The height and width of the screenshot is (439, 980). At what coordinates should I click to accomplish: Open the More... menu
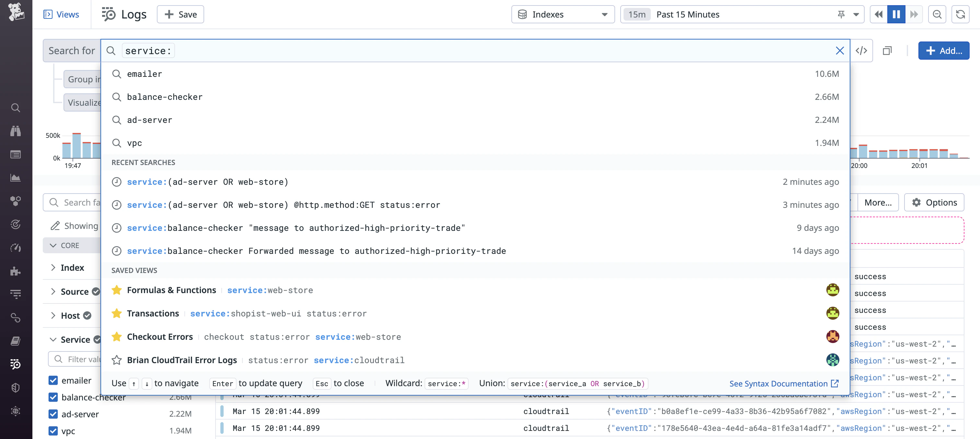click(878, 203)
